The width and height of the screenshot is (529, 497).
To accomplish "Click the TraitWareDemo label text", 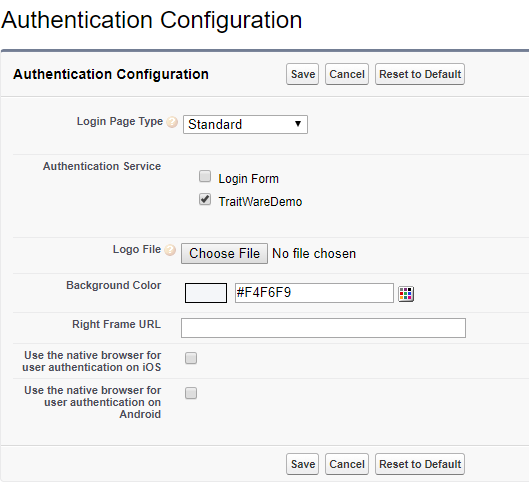I will pos(260,202).
